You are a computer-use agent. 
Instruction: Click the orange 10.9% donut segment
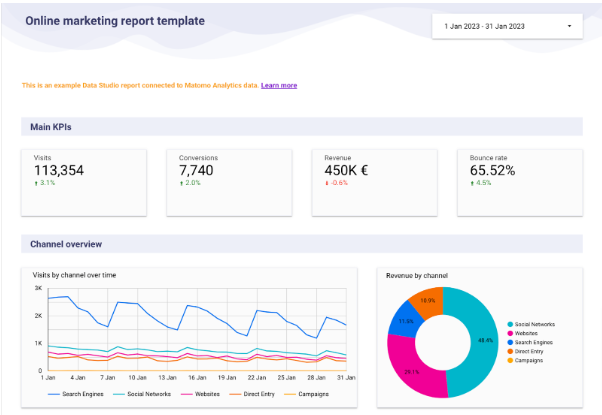point(428,301)
